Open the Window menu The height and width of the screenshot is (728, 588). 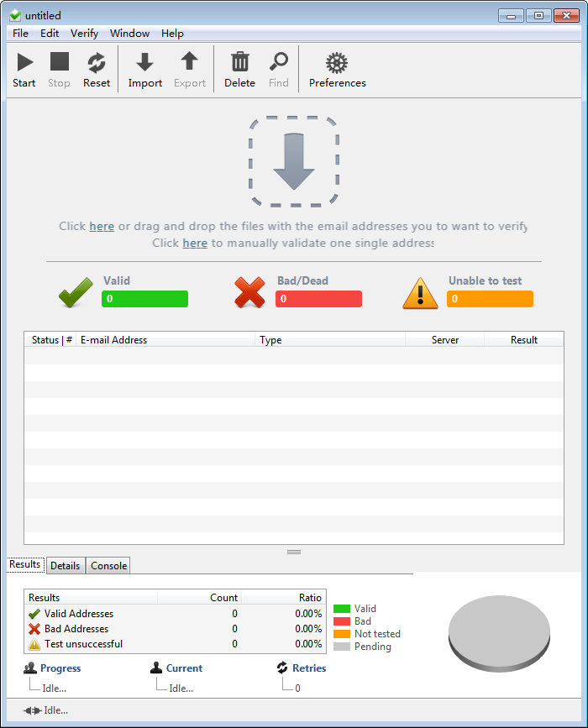[129, 34]
